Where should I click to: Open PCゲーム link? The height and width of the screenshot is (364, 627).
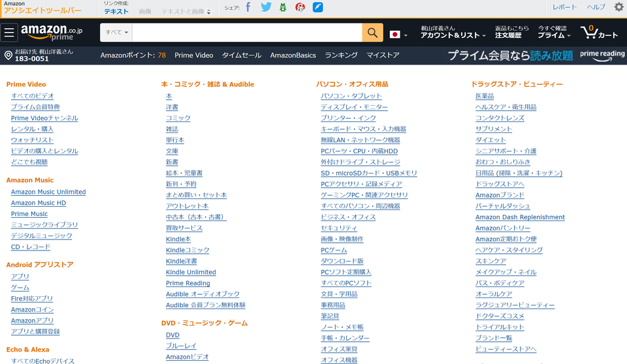pyautogui.click(x=334, y=250)
